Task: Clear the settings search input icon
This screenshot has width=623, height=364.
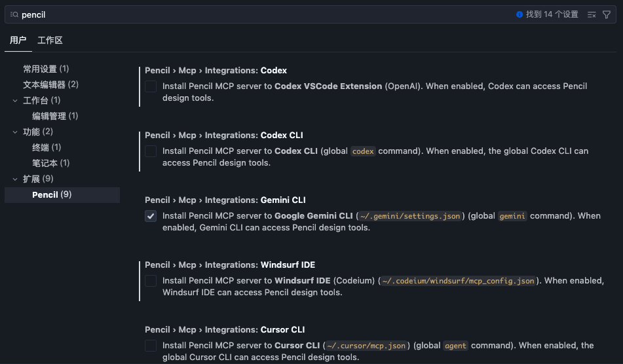Action: [592, 14]
